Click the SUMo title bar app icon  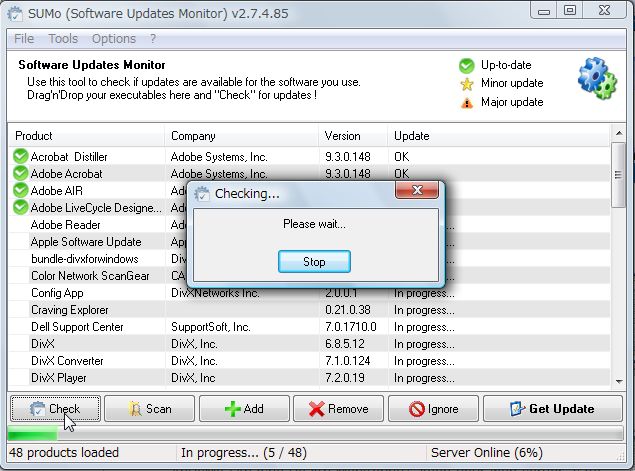tap(15, 13)
